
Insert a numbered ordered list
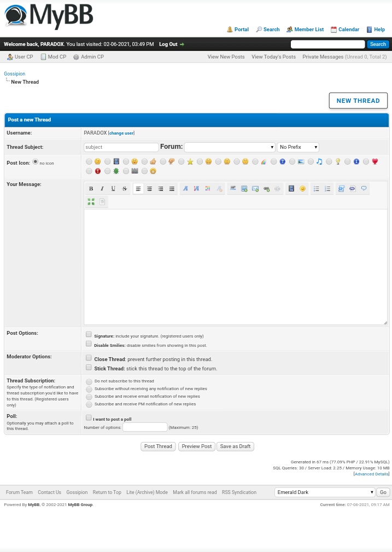pyautogui.click(x=327, y=189)
